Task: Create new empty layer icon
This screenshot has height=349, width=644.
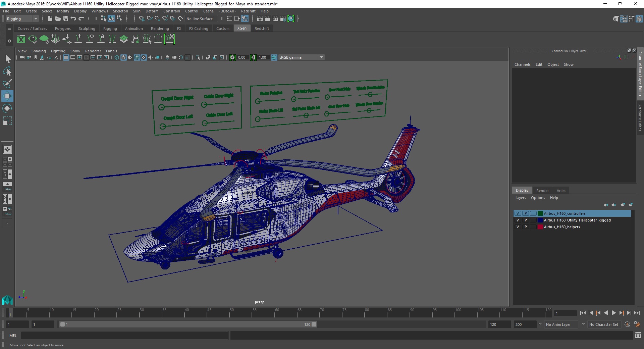Action: click(623, 205)
